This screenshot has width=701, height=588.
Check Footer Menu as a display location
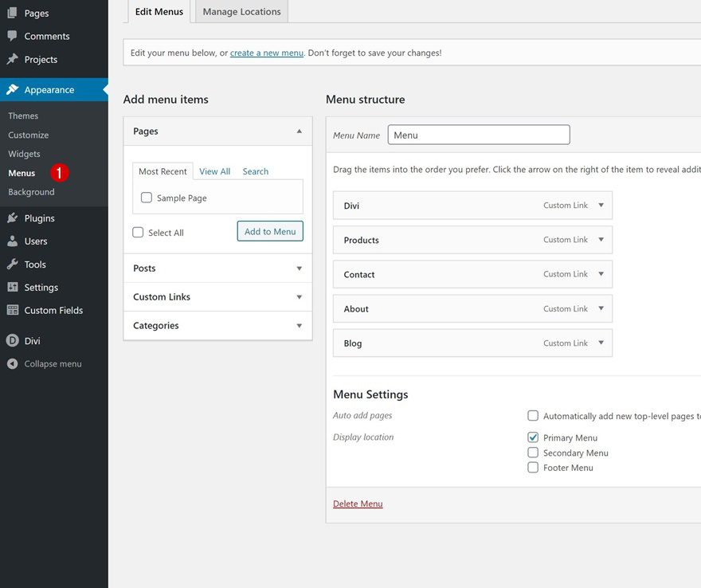coord(532,467)
